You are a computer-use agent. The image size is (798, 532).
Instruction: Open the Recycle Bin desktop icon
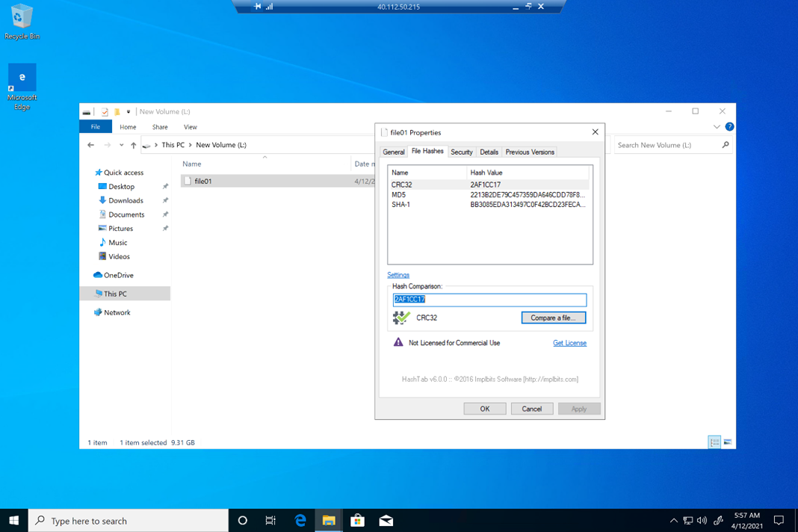coord(21,22)
